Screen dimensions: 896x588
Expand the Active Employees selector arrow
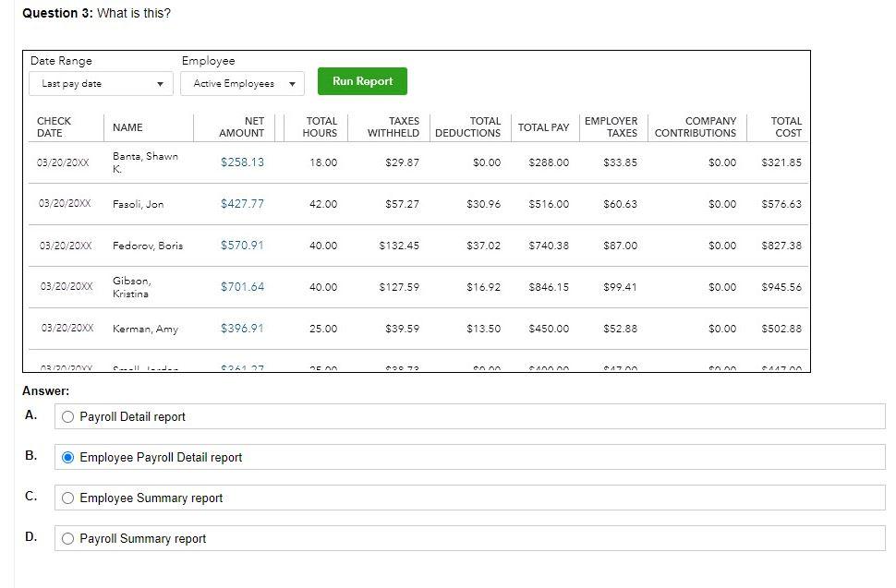click(293, 82)
